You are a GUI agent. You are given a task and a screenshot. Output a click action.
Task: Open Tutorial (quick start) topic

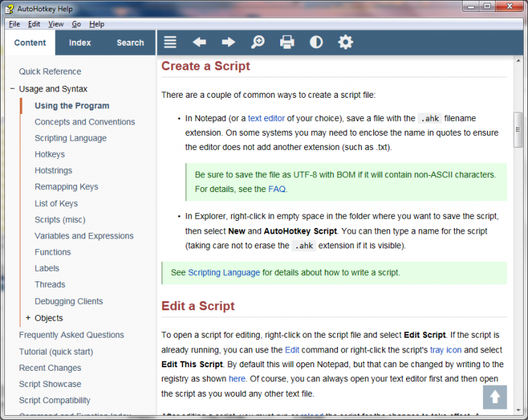click(x=56, y=352)
